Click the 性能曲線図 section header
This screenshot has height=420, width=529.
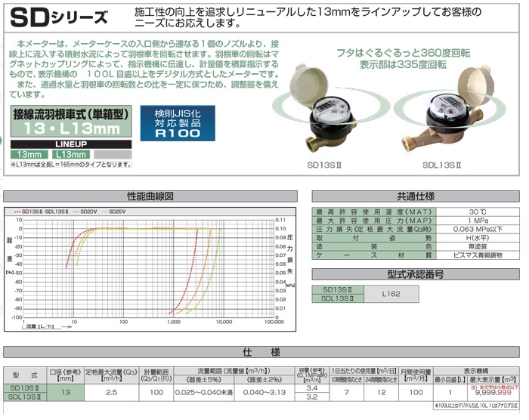pos(150,196)
